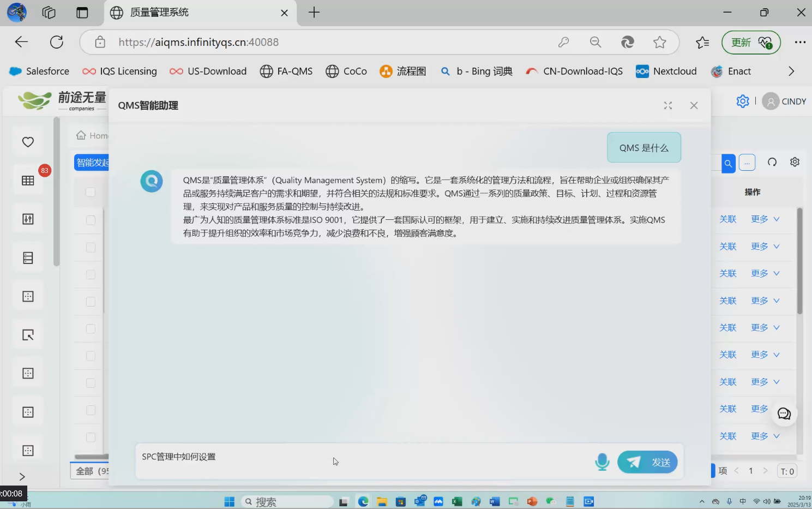812x509 pixels.
Task: Open the ... options box near search
Action: 747,162
